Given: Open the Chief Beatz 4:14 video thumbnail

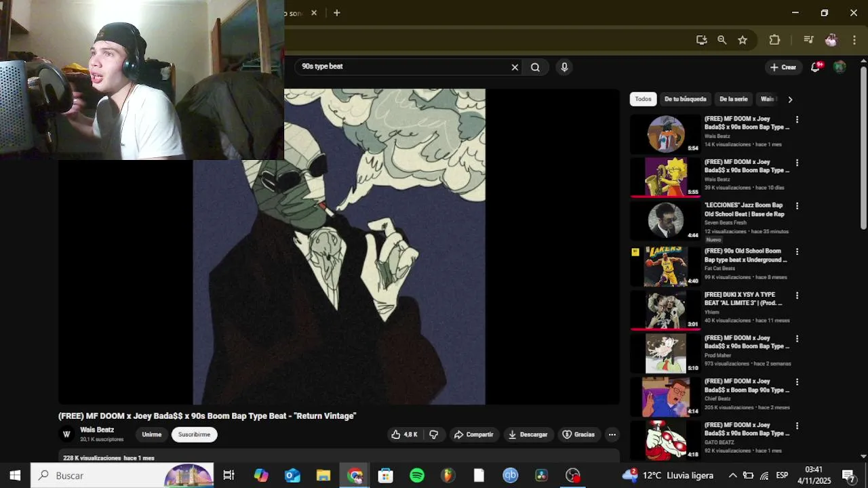Looking at the screenshot, I should click(666, 396).
